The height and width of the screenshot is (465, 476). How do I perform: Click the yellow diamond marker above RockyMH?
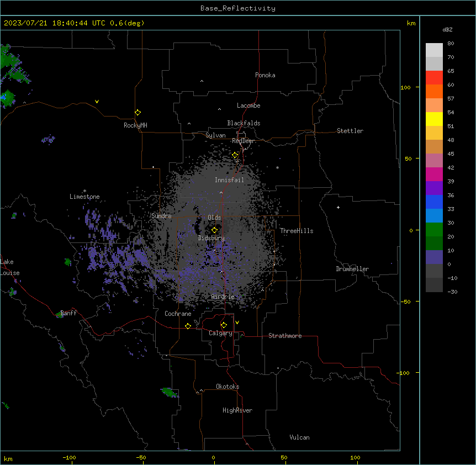[x=137, y=113]
